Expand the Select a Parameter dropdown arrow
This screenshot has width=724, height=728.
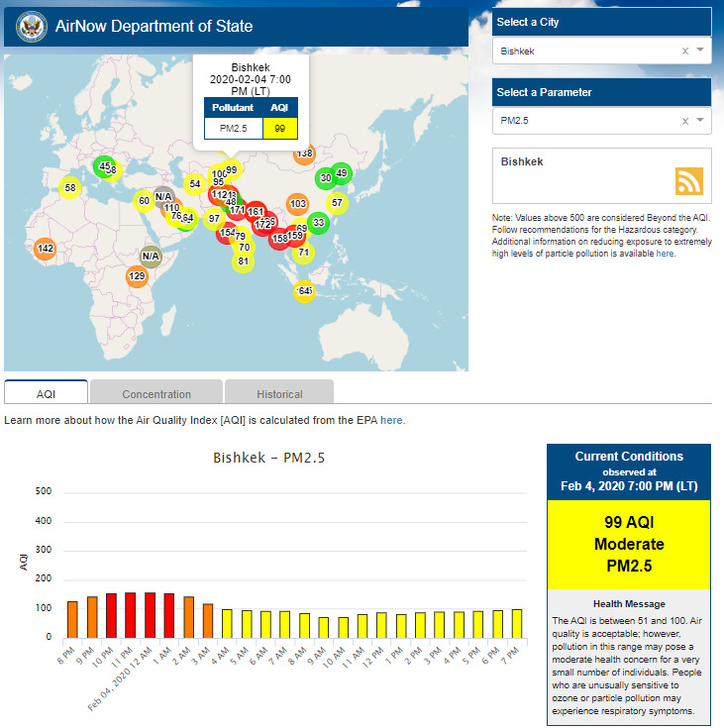[x=700, y=121]
